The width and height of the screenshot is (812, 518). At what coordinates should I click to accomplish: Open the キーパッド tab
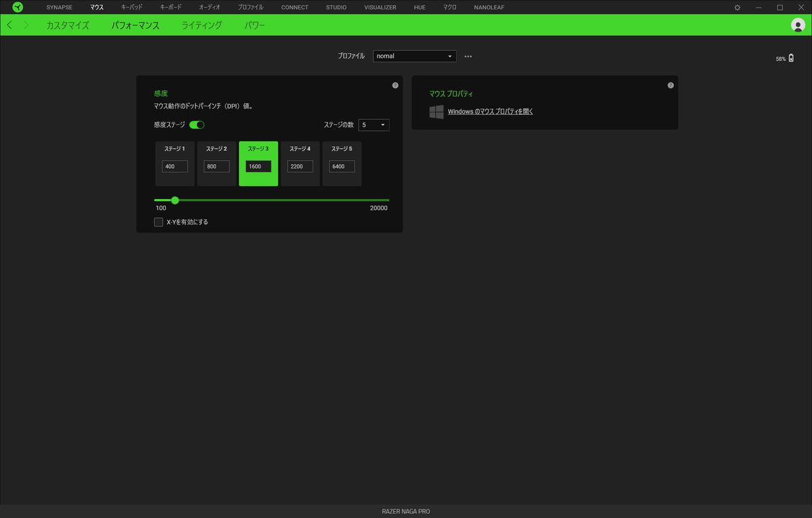[x=132, y=7]
